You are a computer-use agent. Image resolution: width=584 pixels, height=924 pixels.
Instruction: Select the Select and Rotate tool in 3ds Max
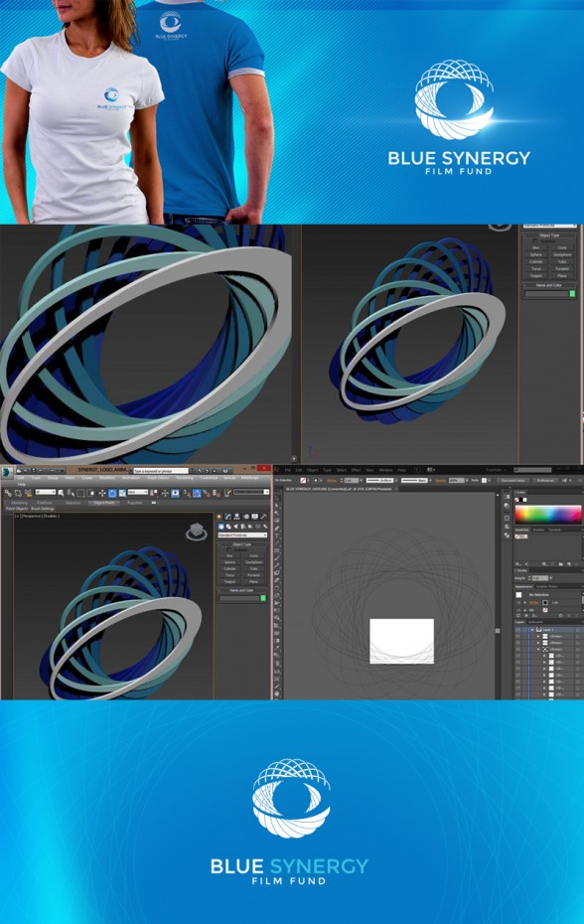click(x=112, y=493)
